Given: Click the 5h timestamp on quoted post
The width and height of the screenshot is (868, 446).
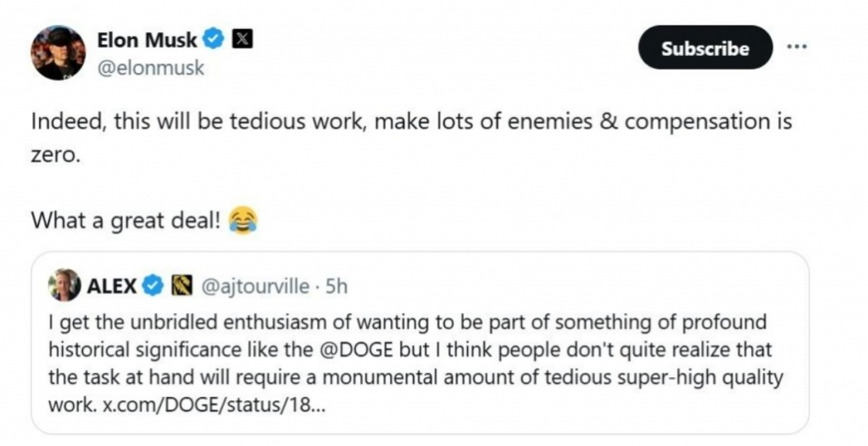Looking at the screenshot, I should tap(337, 287).
